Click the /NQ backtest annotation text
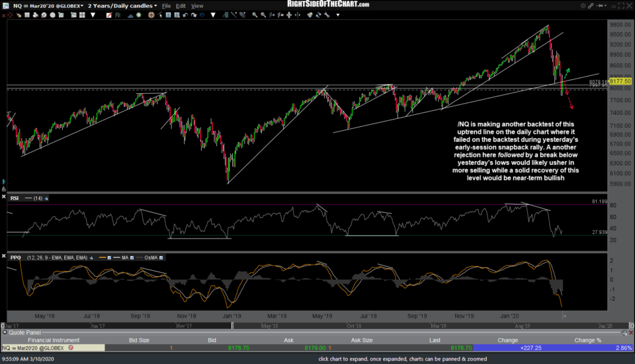 (x=515, y=151)
